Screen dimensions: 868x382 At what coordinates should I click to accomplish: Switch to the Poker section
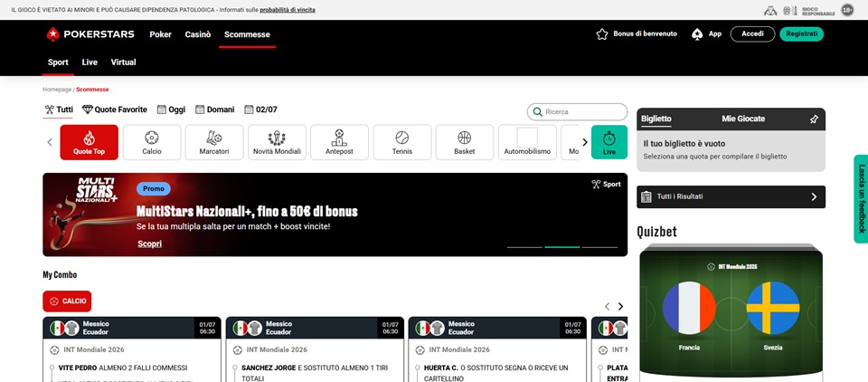(x=161, y=34)
